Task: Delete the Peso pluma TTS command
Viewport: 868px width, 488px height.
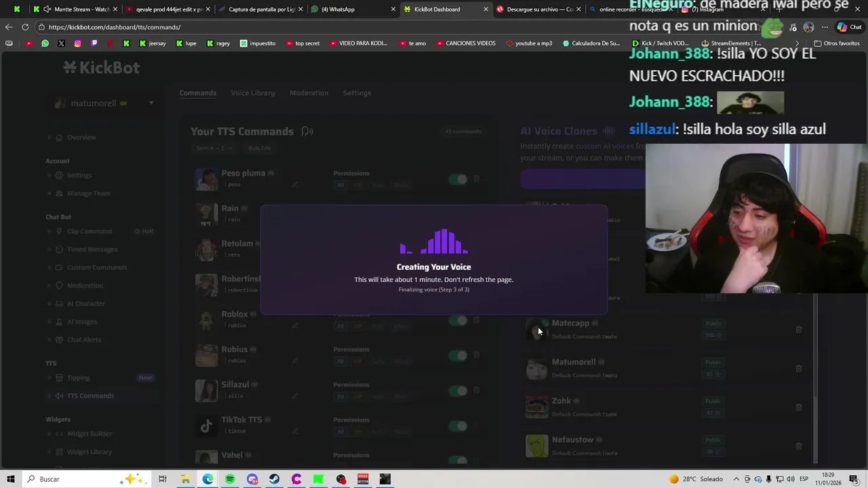Action: coord(476,179)
